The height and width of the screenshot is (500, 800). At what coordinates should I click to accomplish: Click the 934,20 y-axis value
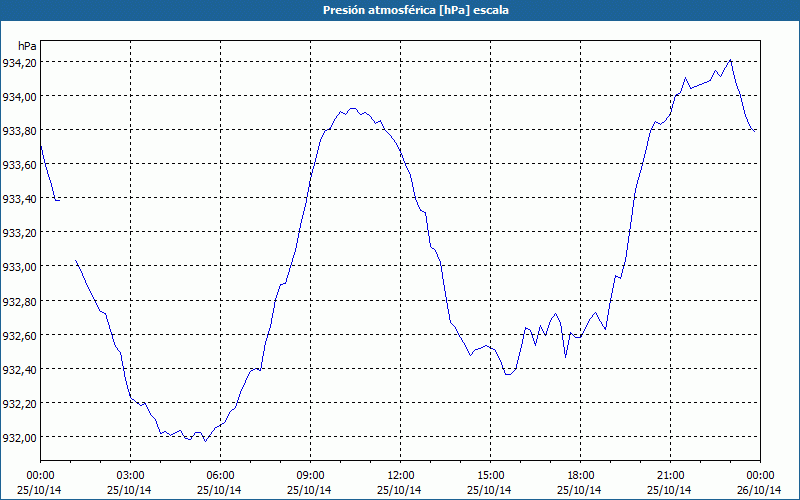tap(18, 63)
